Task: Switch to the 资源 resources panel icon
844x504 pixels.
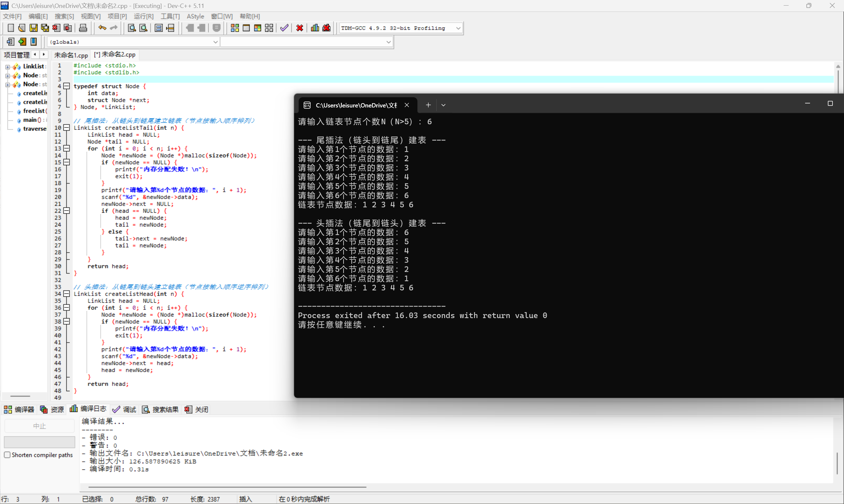Action: coord(44,409)
